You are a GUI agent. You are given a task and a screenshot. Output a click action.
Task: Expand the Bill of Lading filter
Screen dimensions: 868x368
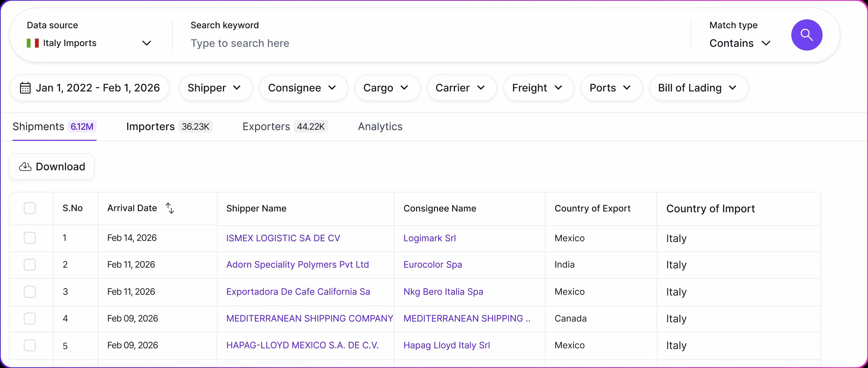click(698, 88)
